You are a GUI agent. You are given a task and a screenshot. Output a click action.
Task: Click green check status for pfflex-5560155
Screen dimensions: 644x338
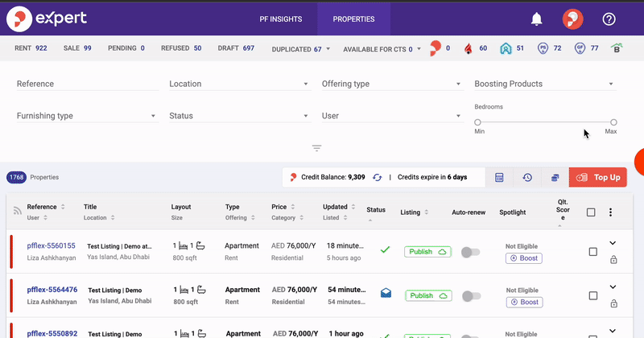pyautogui.click(x=385, y=249)
